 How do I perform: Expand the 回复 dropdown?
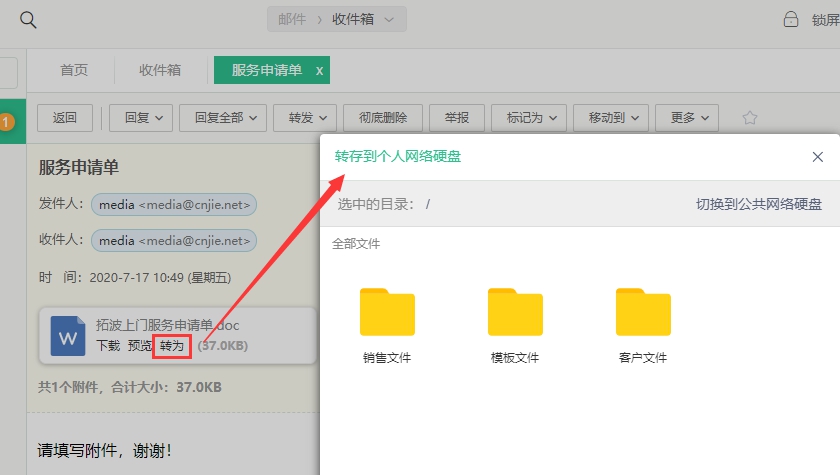tap(141, 118)
